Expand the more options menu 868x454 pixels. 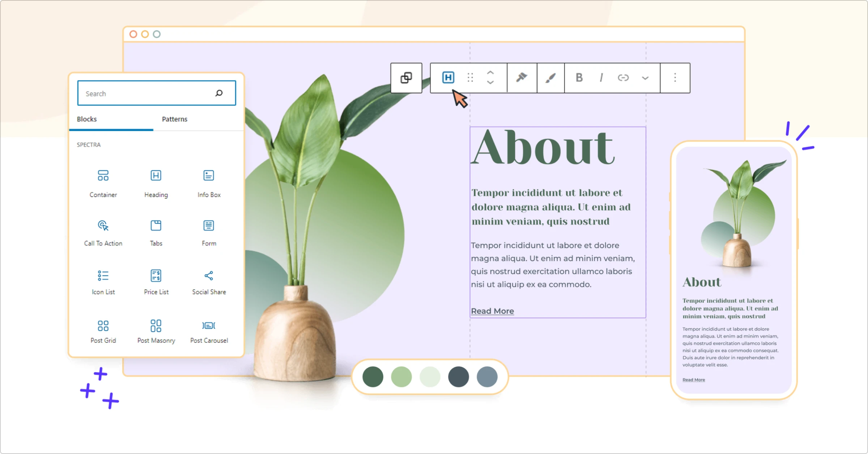tap(675, 77)
